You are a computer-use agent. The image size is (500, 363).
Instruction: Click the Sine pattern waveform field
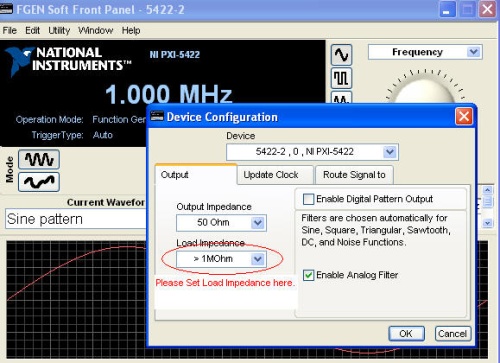(76, 219)
